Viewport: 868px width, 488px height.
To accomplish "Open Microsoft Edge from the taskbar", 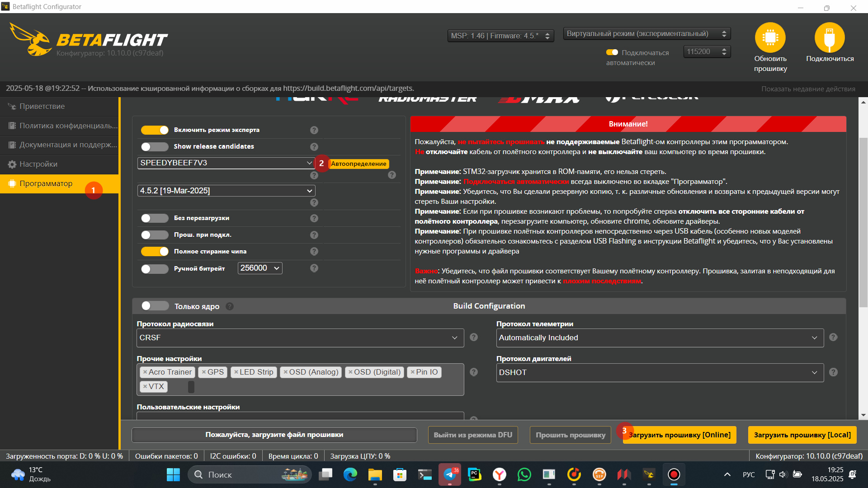I will click(350, 474).
